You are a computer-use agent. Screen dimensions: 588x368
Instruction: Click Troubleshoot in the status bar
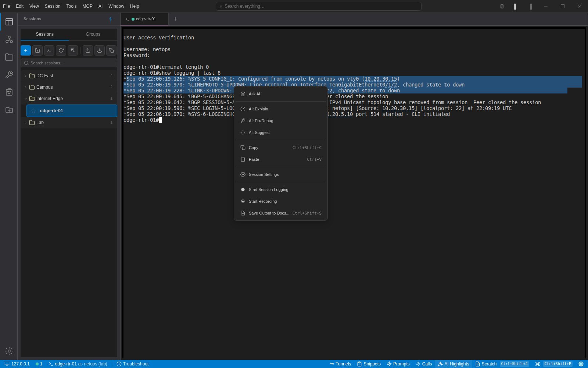(x=133, y=364)
